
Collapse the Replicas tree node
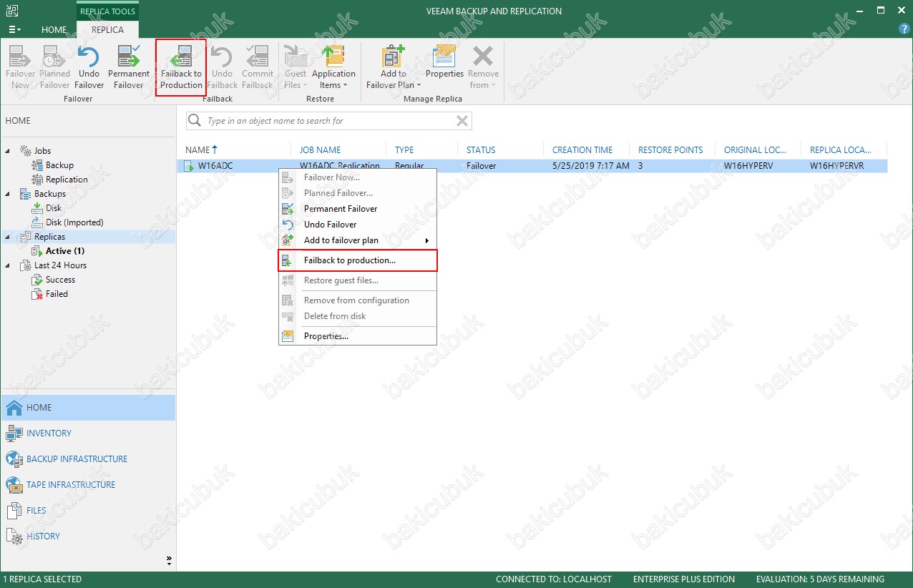pyautogui.click(x=9, y=237)
